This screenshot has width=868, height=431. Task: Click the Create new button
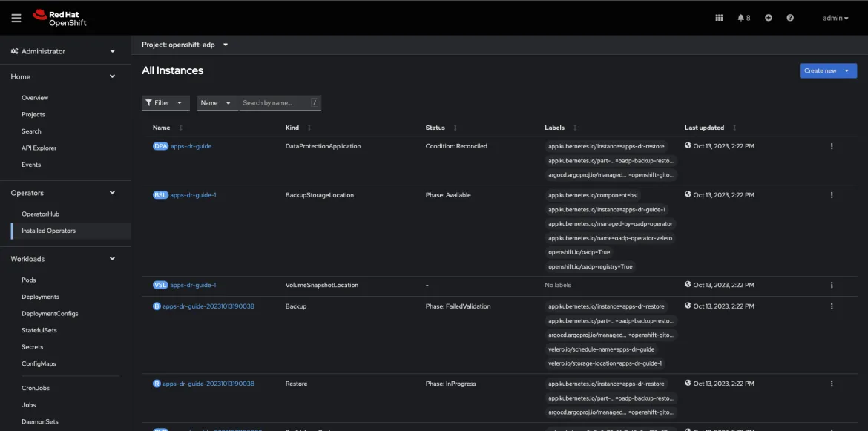click(x=820, y=70)
